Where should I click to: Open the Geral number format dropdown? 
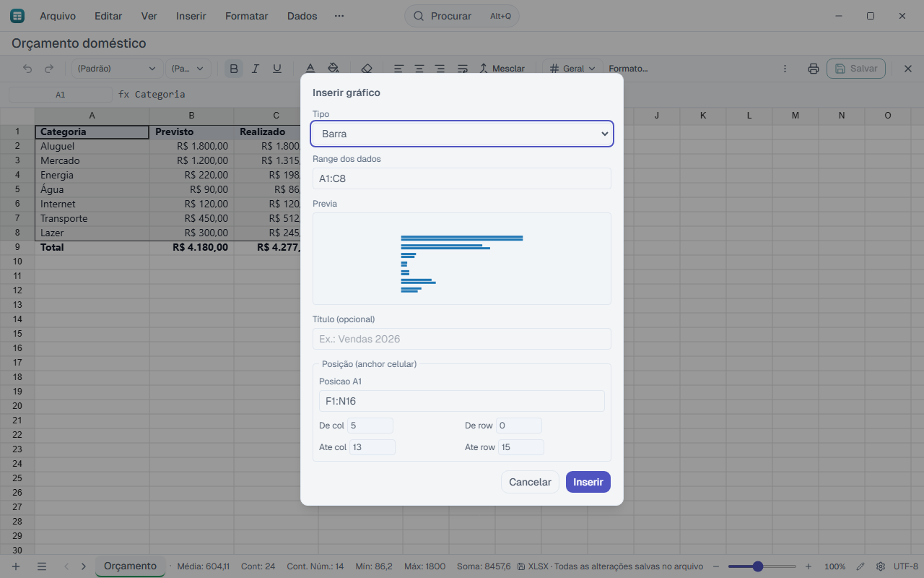point(573,69)
